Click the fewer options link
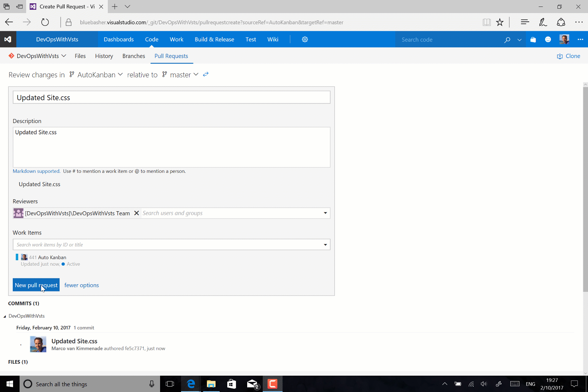588x392 pixels. coord(82,285)
